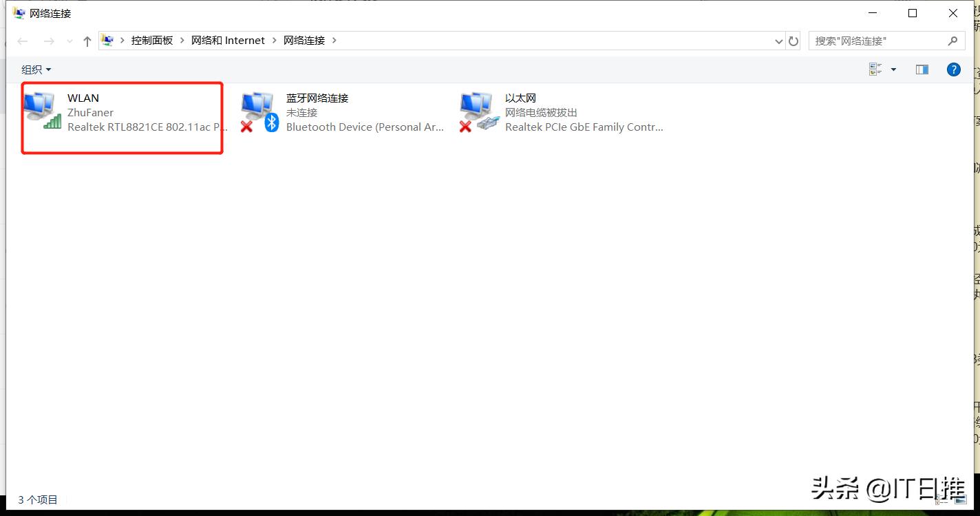Expand the address bar history dropdown
The height and width of the screenshot is (516, 980).
778,41
